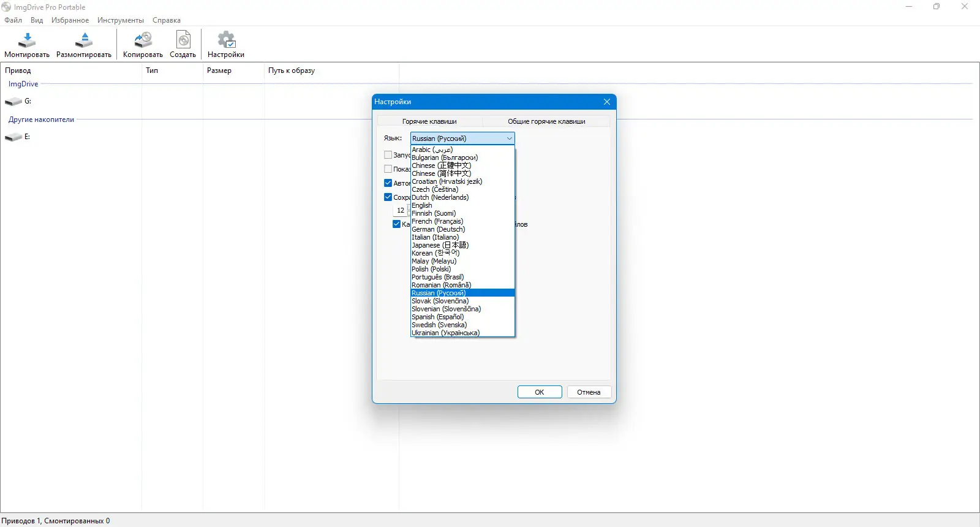
Task: Toggle the checkbox labeled "Показ…"
Action: (x=388, y=169)
